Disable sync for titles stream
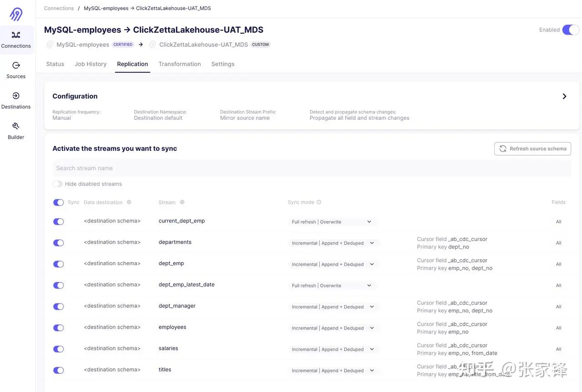The width and height of the screenshot is (582, 392). click(59, 371)
